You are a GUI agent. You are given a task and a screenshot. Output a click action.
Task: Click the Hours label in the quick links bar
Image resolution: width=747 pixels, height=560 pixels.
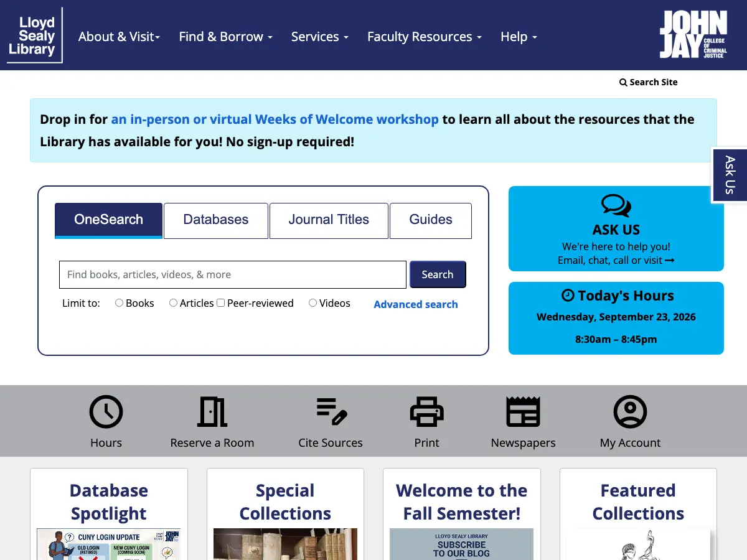coord(106,443)
